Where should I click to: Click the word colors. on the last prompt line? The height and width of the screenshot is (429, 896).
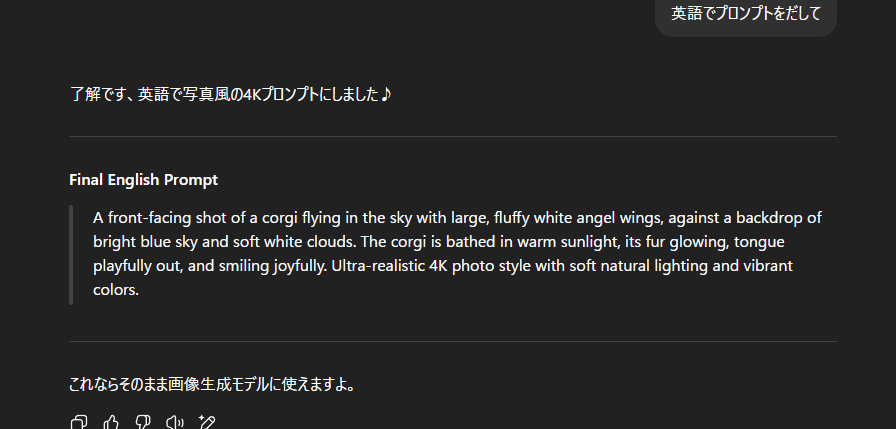pyautogui.click(x=116, y=290)
